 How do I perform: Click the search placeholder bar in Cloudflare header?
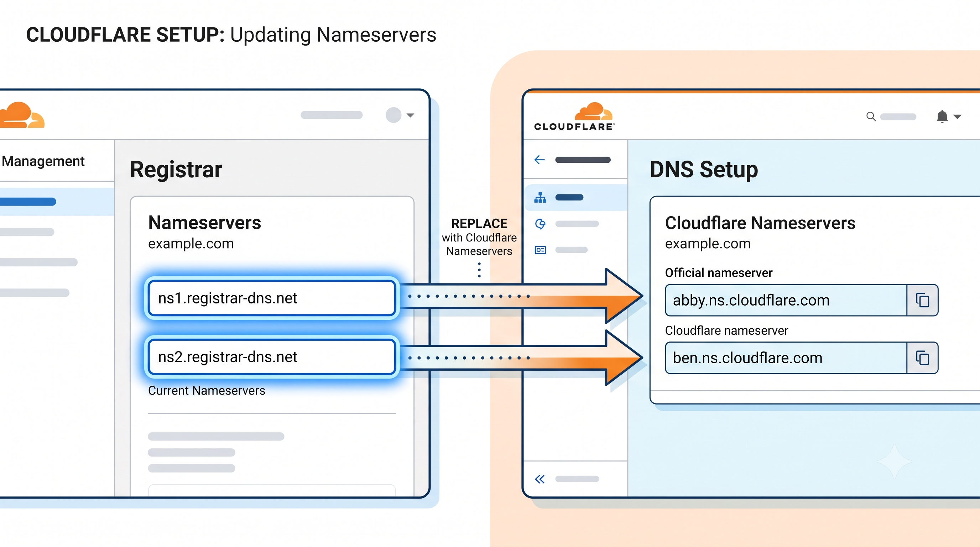[x=898, y=116]
